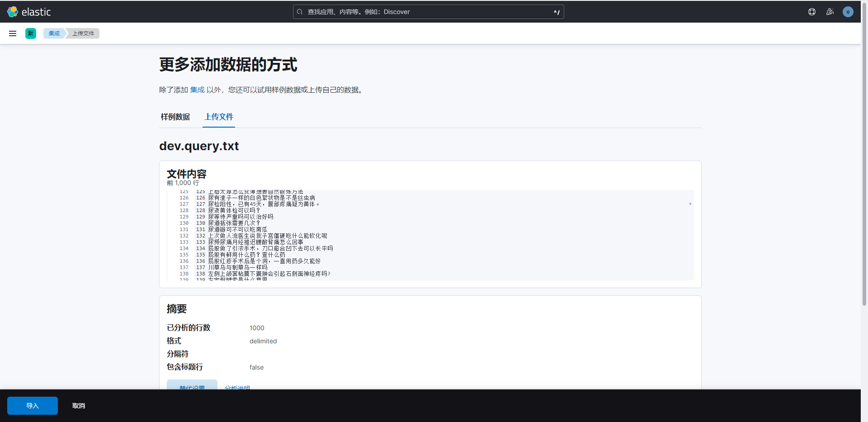
Task: Click the 分隔符 label
Action: coord(178,354)
